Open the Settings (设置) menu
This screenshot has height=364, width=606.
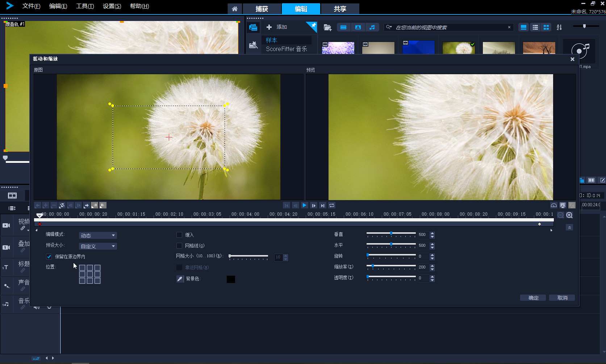(x=112, y=6)
